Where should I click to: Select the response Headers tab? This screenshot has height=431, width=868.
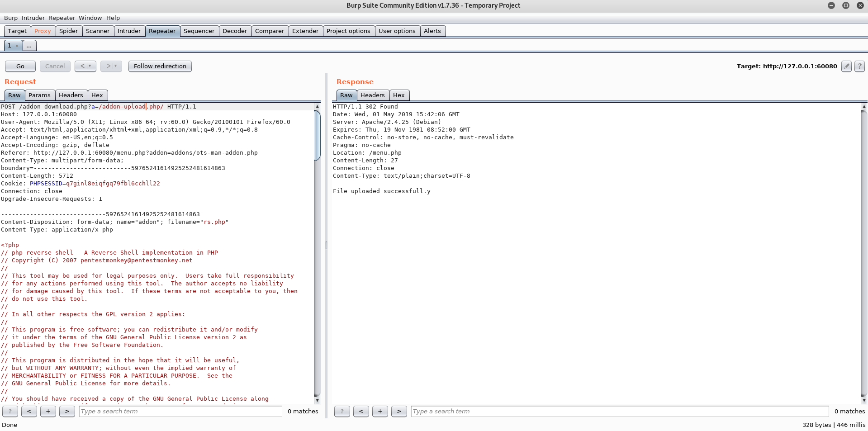[373, 95]
